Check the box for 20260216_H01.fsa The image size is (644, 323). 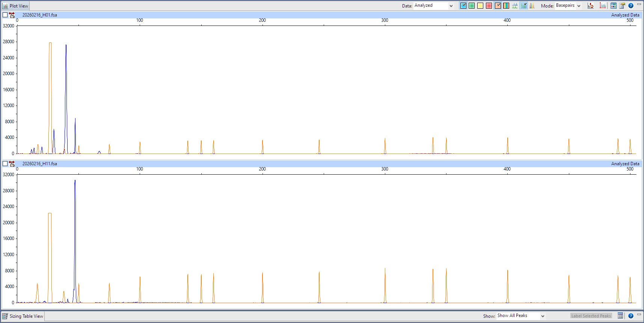coord(5,15)
